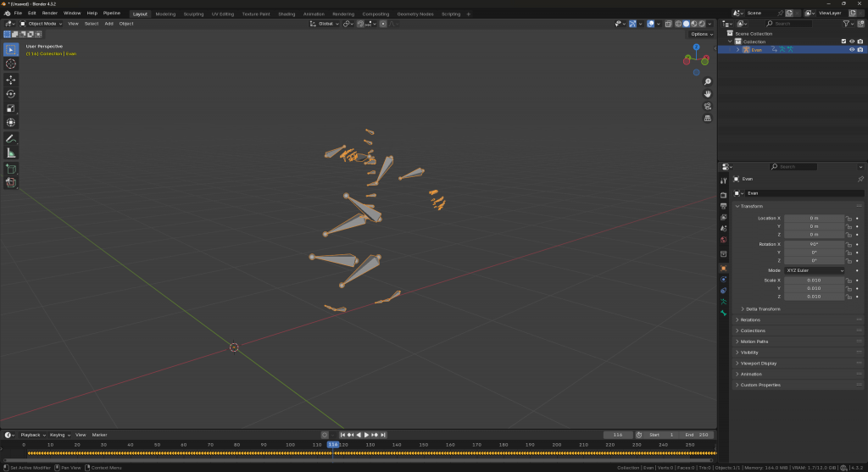Activate the Rotate tool
868x472 pixels.
click(x=10, y=94)
